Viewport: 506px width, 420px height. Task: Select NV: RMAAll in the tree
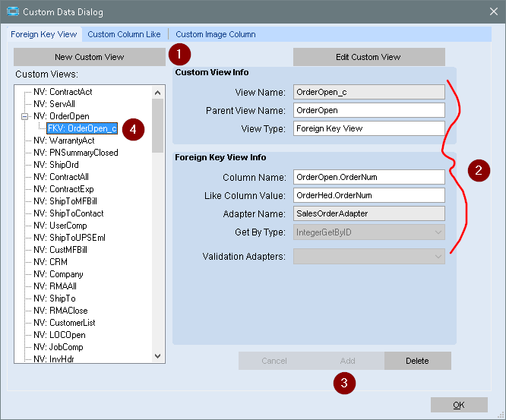(55, 286)
